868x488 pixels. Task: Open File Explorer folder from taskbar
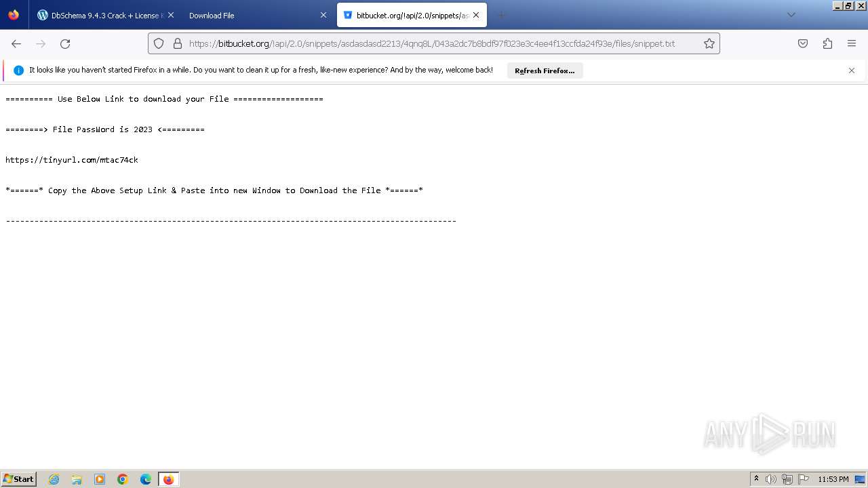coord(77,479)
